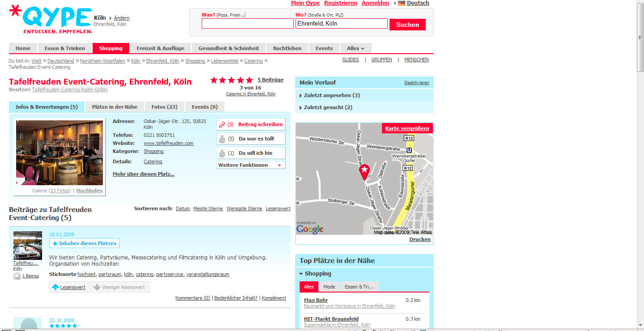Click Deaktivieren in Mein Verlauf
The width and height of the screenshot is (644, 331).
tap(417, 83)
